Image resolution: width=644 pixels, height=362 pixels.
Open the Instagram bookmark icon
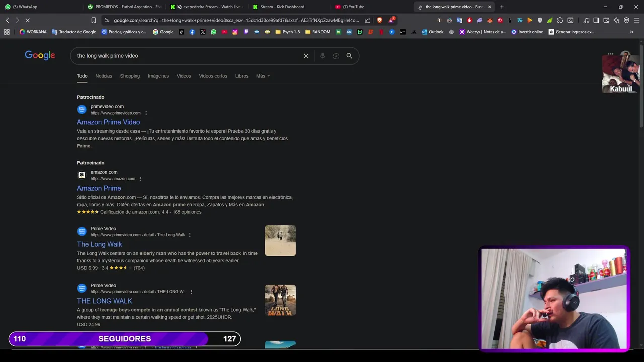tap(235, 32)
